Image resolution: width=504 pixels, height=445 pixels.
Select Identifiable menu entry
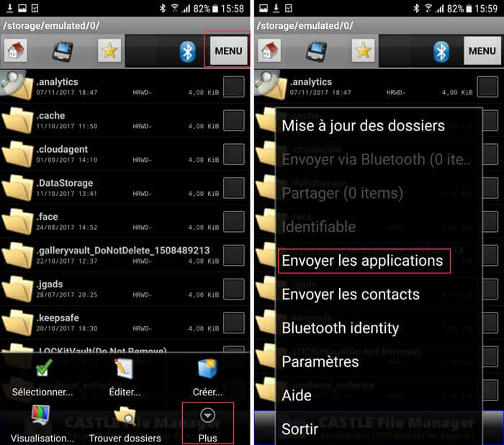tap(379, 227)
